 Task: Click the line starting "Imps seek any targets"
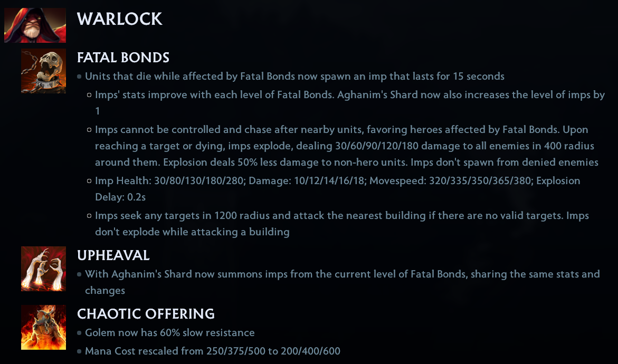coord(341,216)
